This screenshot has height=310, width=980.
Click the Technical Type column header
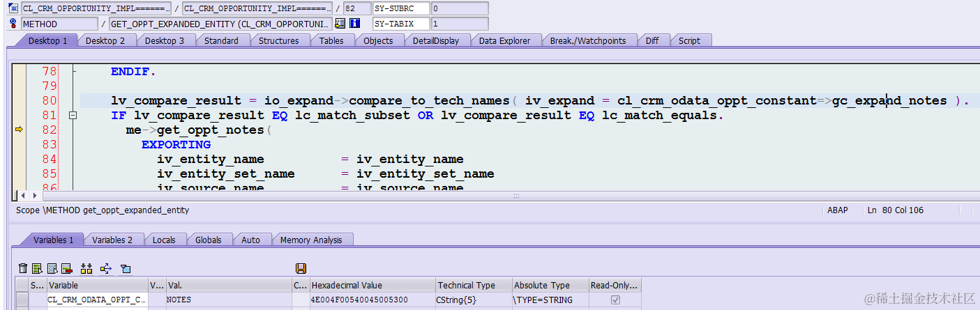click(473, 285)
